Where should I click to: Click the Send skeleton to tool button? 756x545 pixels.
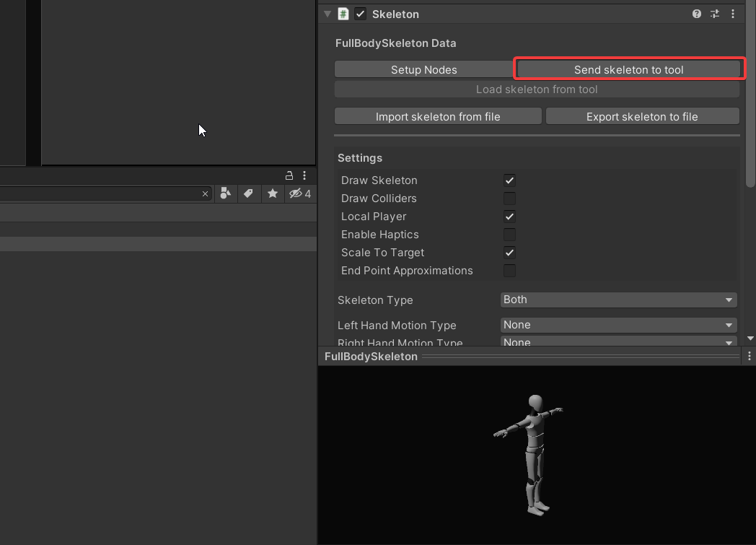click(628, 69)
